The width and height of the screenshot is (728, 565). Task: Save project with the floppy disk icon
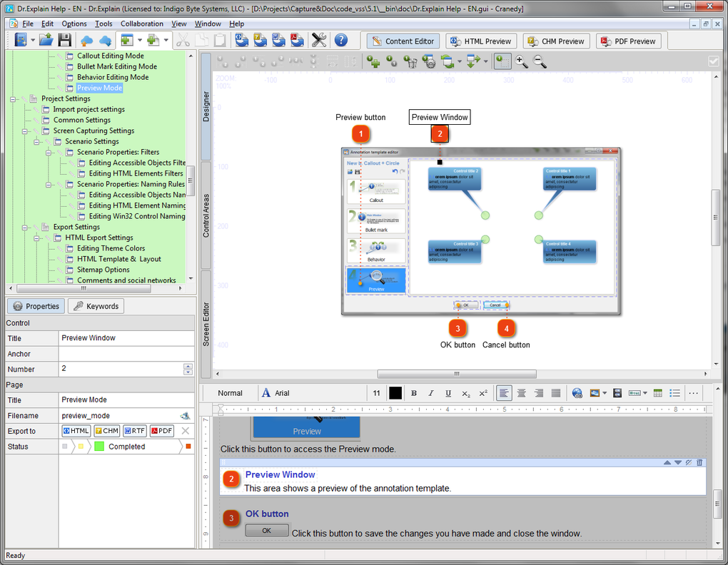click(64, 41)
